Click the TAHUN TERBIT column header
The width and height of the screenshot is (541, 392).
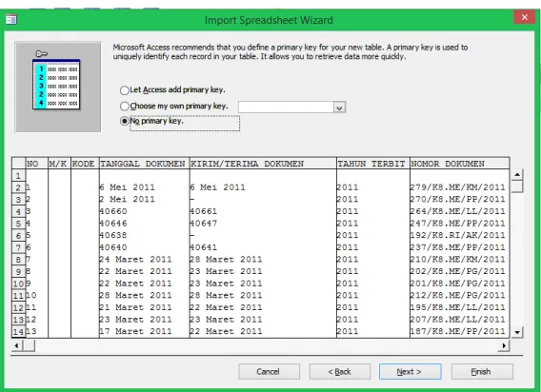[373, 164]
